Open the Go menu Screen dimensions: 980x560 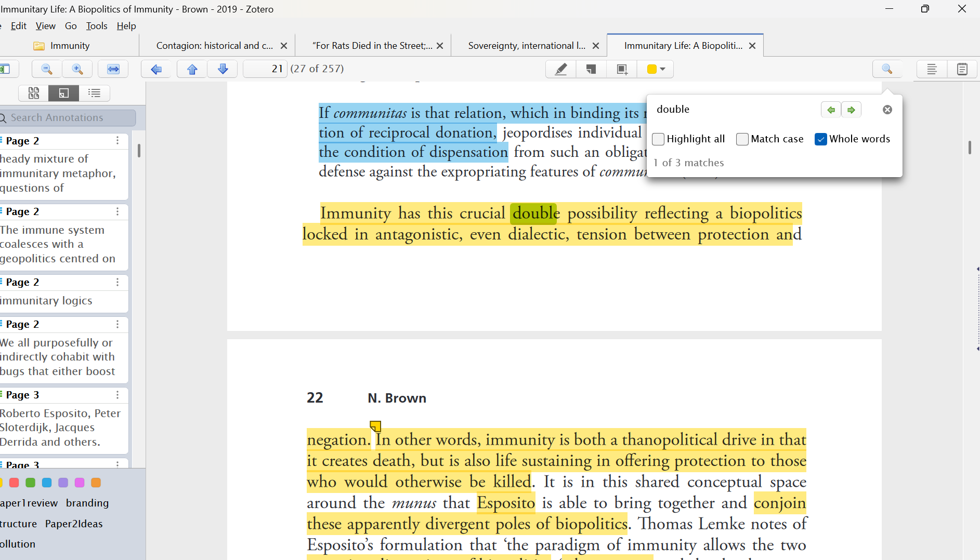(71, 26)
